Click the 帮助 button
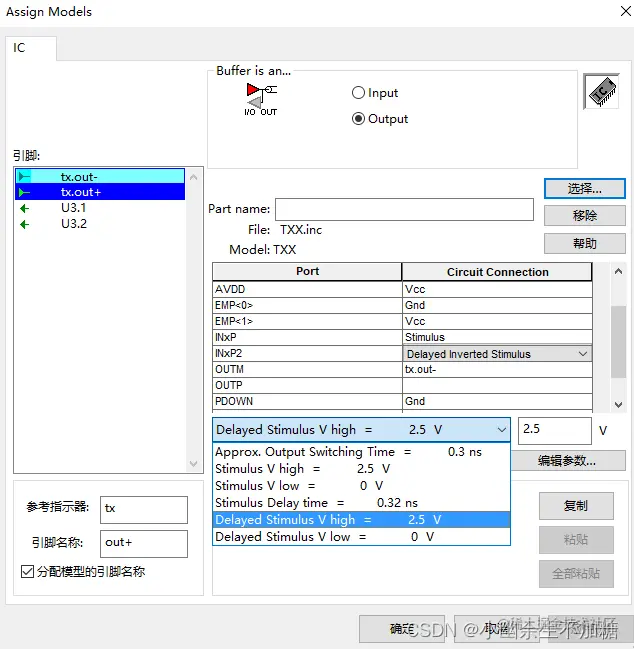The height and width of the screenshot is (649, 634). pos(584,243)
